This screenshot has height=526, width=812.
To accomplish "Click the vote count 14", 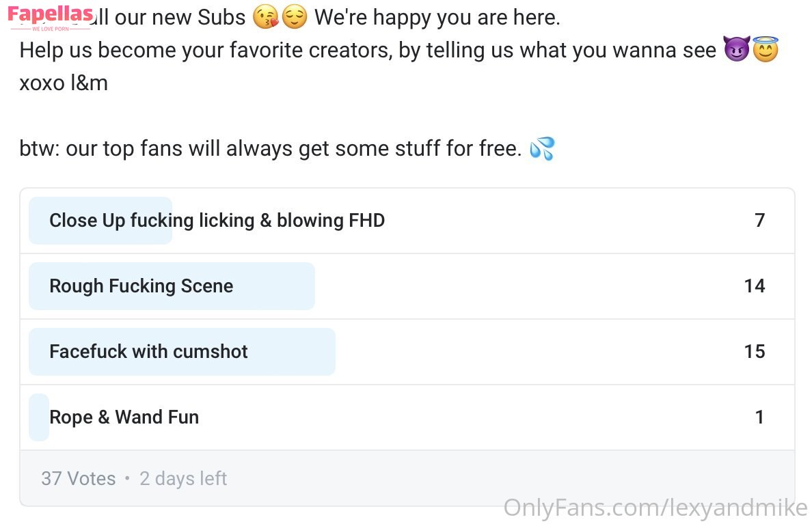I will [755, 286].
